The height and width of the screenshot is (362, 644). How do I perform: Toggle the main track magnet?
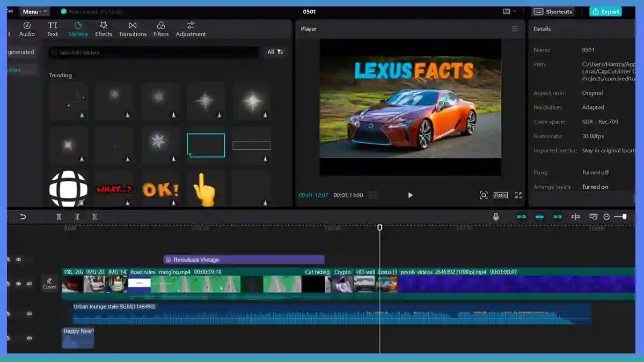coord(521,217)
